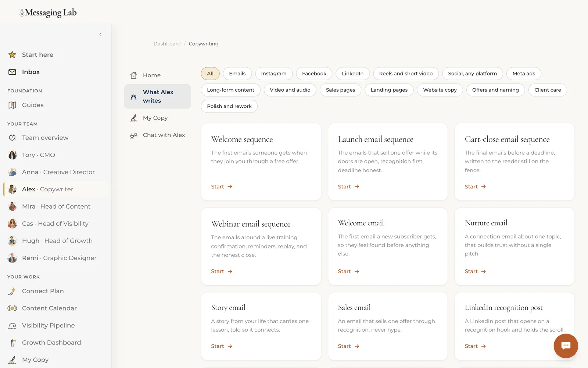Screen dimensions: 588x368
Task: Click the What Alex writes cat icon
Action: point(133,98)
